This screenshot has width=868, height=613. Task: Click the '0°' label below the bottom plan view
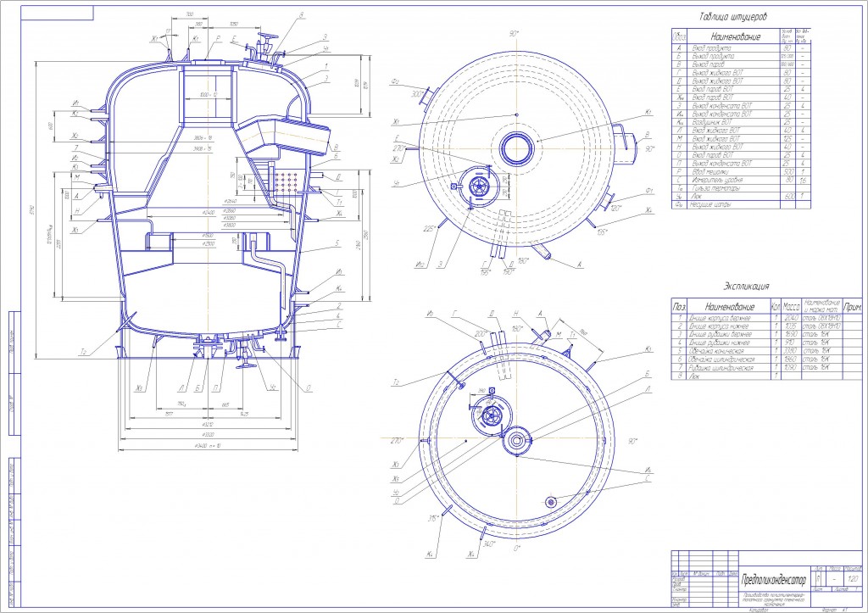517,549
